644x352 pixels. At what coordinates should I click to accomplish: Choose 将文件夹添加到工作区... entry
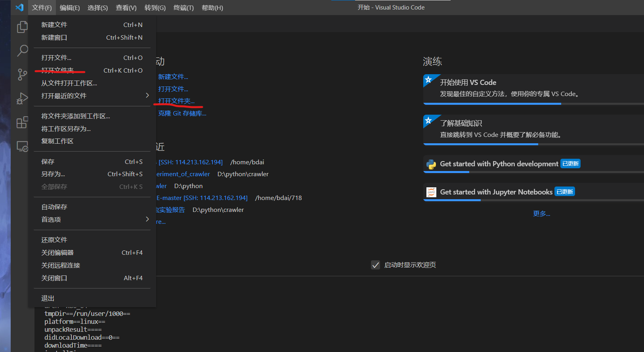[x=92, y=116]
